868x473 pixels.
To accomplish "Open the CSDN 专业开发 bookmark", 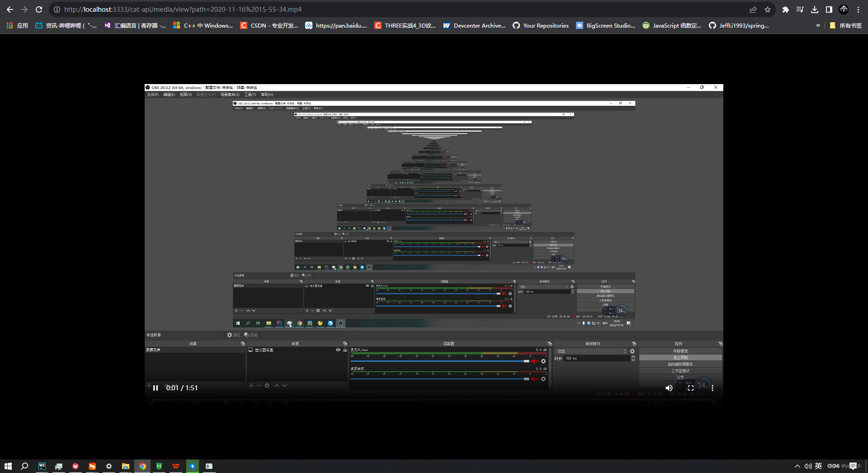I will coord(269,26).
